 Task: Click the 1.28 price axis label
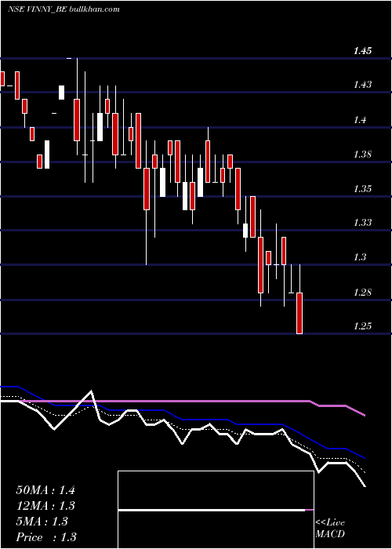[x=362, y=293]
